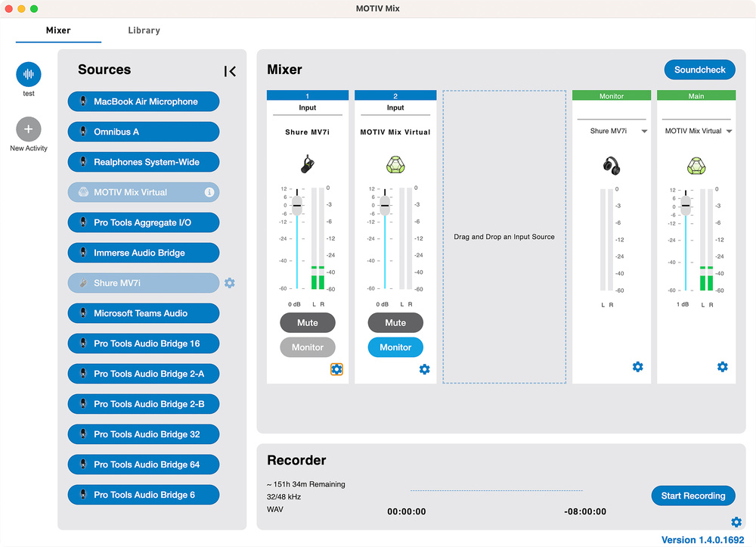756x547 pixels.
Task: Select the greyed MOTIV Mix Virtual source
Action: click(x=144, y=192)
